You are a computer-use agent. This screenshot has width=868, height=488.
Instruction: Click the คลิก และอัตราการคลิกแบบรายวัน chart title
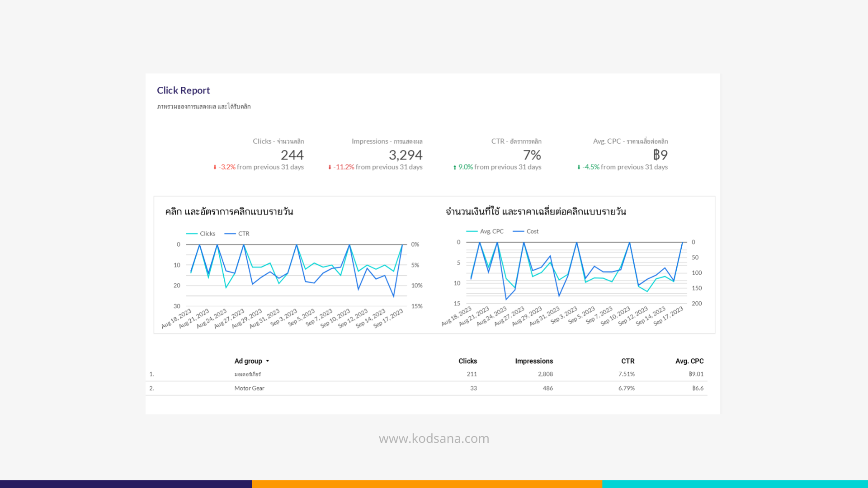coord(229,211)
